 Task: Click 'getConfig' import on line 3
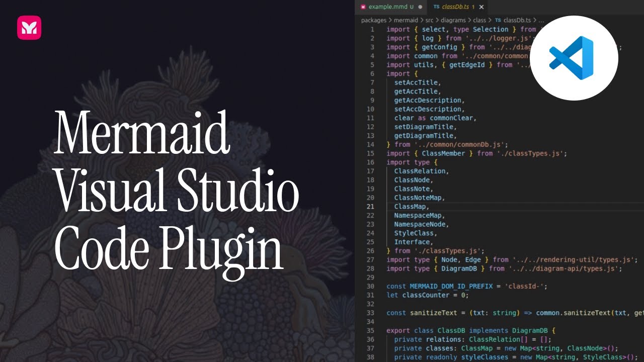(440, 47)
